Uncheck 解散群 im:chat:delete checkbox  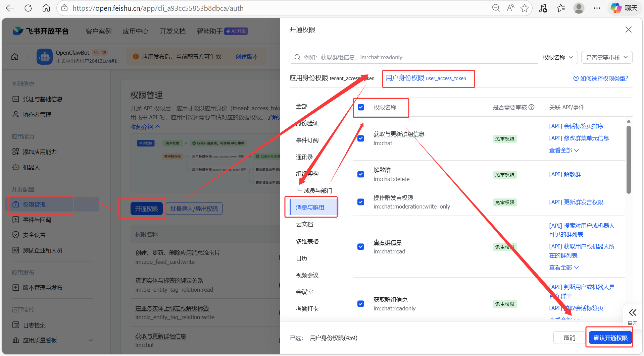tap(361, 174)
